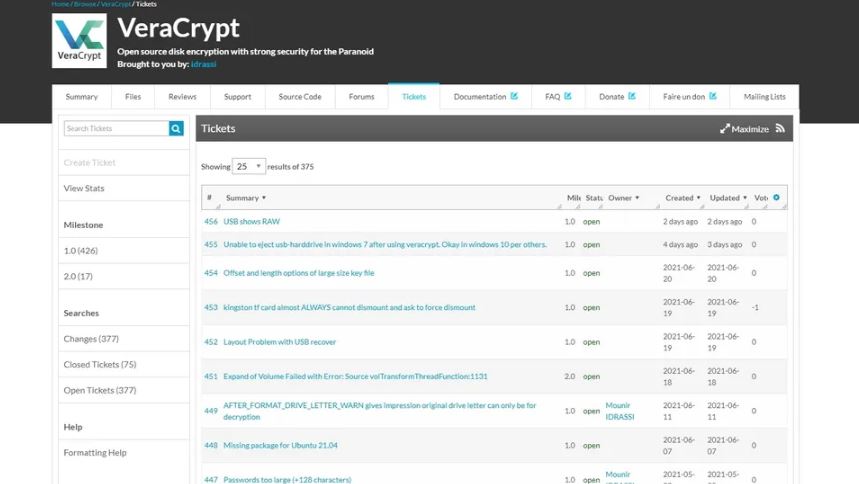Open ticket "Passwords too large (+128 characters)"
This screenshot has height=484, width=859.
tap(287, 480)
